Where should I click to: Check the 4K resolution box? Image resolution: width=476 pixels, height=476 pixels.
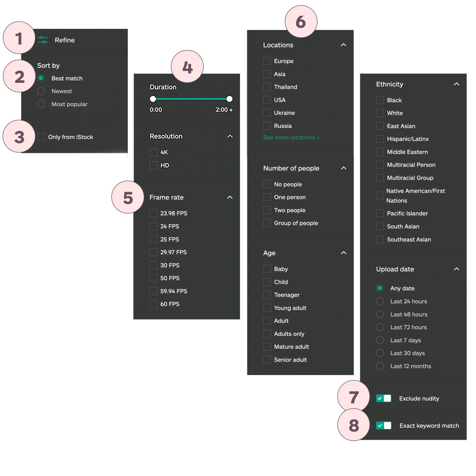coord(153,152)
